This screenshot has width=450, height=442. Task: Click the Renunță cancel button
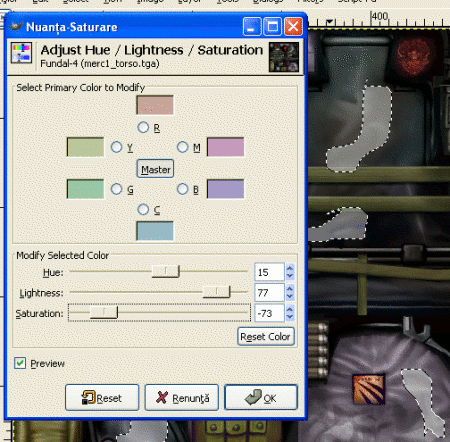(x=182, y=397)
